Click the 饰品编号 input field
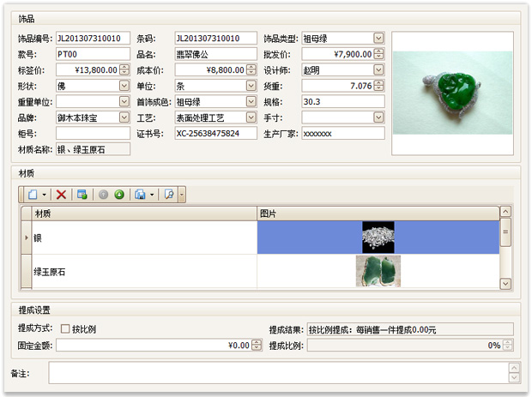The height and width of the screenshot is (397, 532). [93, 38]
